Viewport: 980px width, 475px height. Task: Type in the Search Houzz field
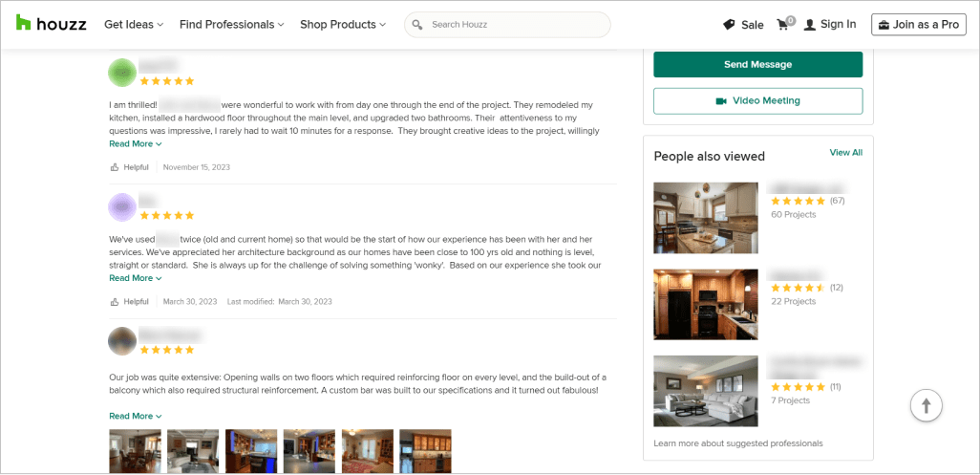pyautogui.click(x=516, y=25)
